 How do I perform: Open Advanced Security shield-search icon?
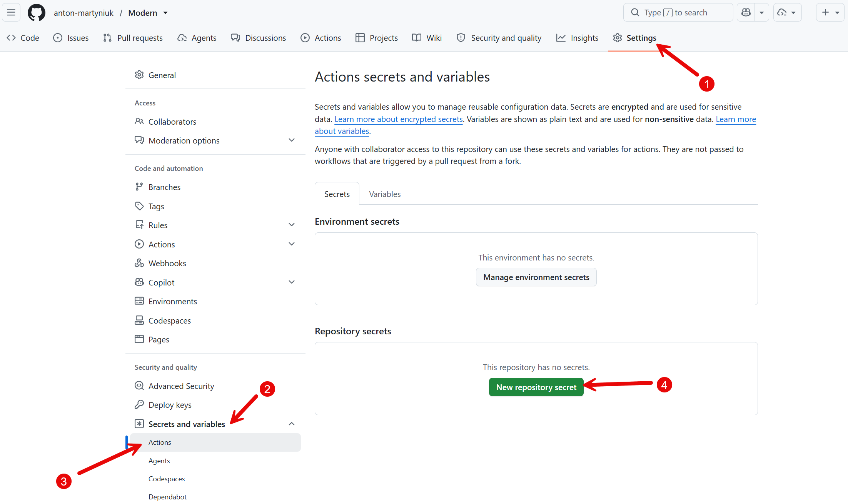139,386
